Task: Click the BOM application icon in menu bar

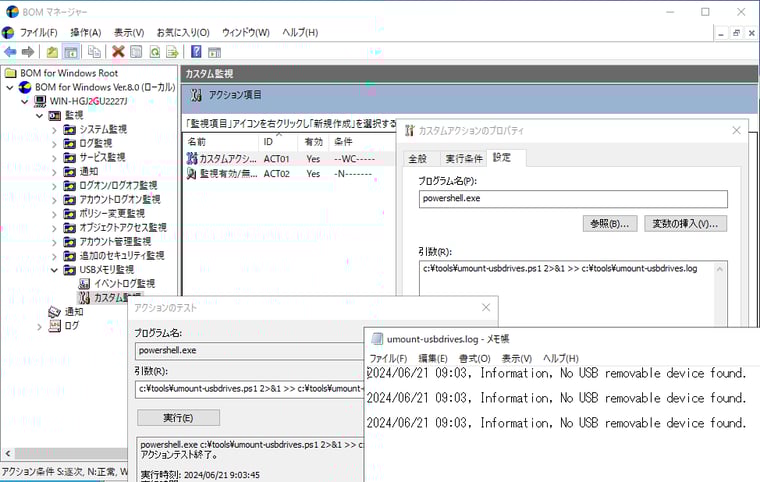Action: [x=8, y=32]
